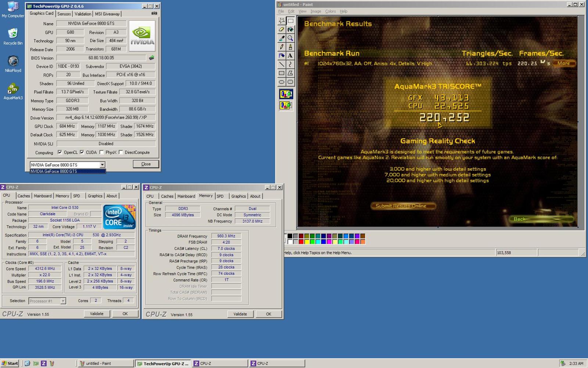Open the View menu in Paint
Screen dimensions: 588x368
[302, 11]
